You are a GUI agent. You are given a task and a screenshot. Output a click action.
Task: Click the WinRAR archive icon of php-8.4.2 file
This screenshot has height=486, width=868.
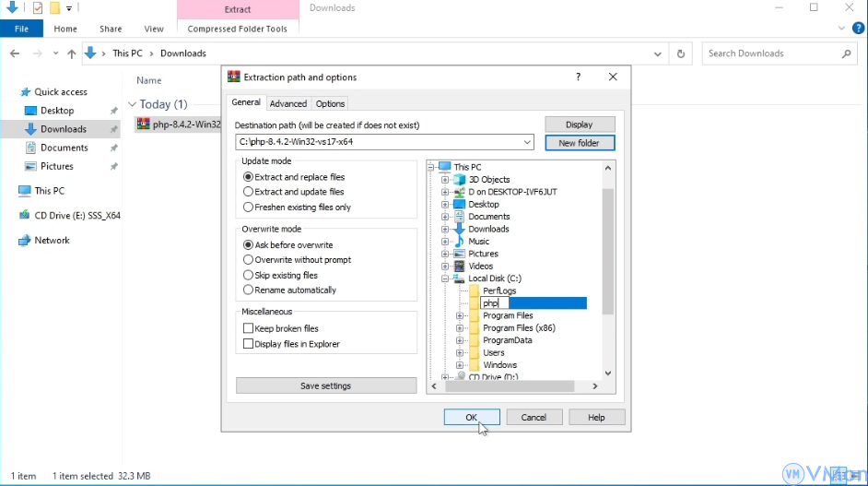pyautogui.click(x=144, y=124)
